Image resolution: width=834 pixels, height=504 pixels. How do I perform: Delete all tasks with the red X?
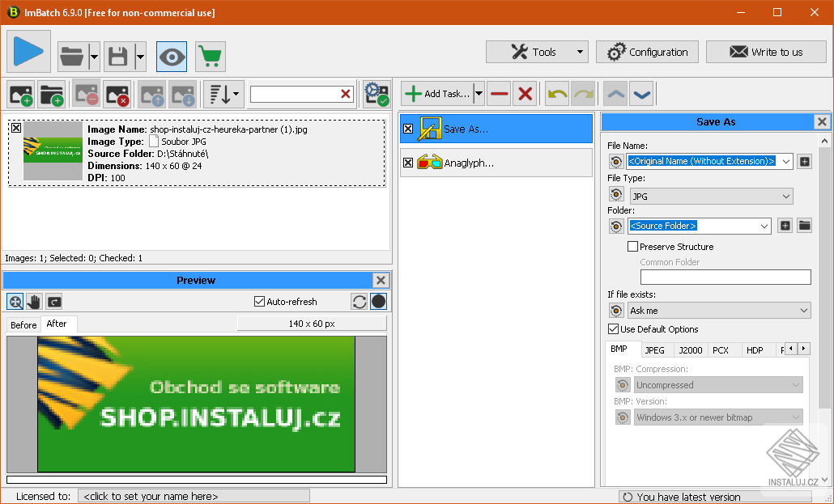tap(525, 94)
